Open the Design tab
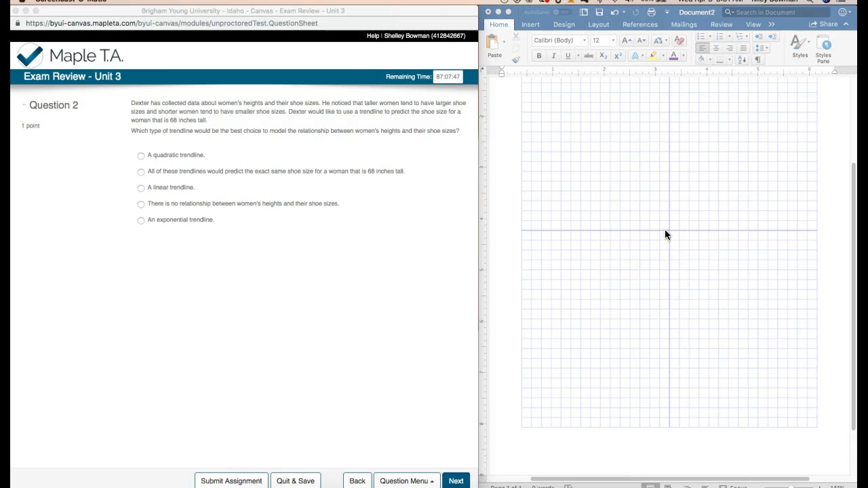 point(564,24)
